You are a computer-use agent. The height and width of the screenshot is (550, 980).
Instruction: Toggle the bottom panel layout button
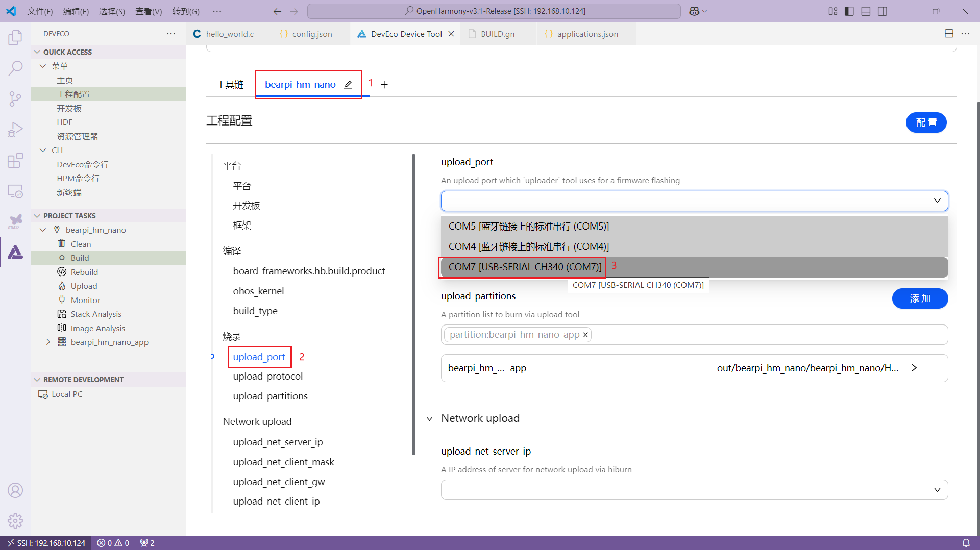pos(866,11)
